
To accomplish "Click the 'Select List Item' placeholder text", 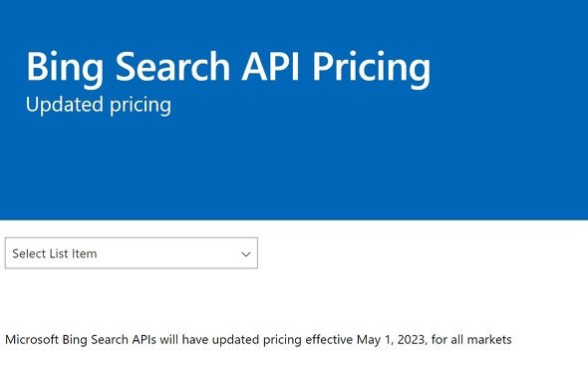I will [55, 253].
